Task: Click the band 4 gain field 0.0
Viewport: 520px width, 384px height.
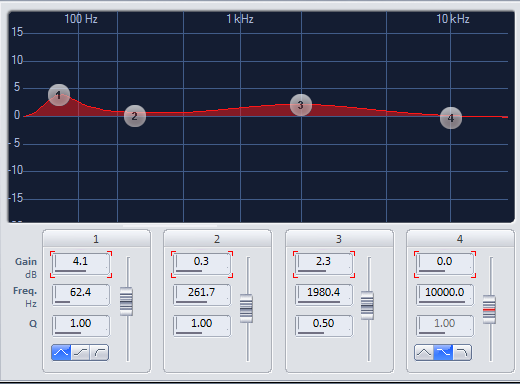Action: 445,264
